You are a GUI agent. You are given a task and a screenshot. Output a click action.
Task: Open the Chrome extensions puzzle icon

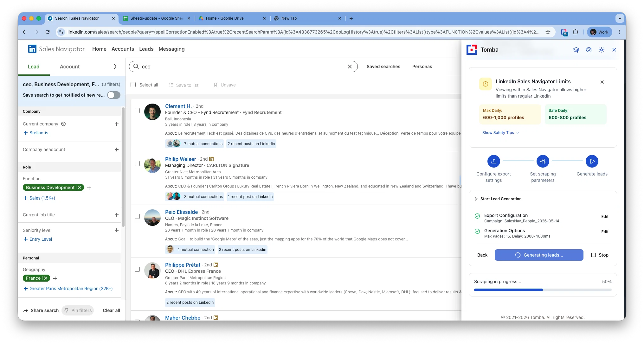click(576, 32)
